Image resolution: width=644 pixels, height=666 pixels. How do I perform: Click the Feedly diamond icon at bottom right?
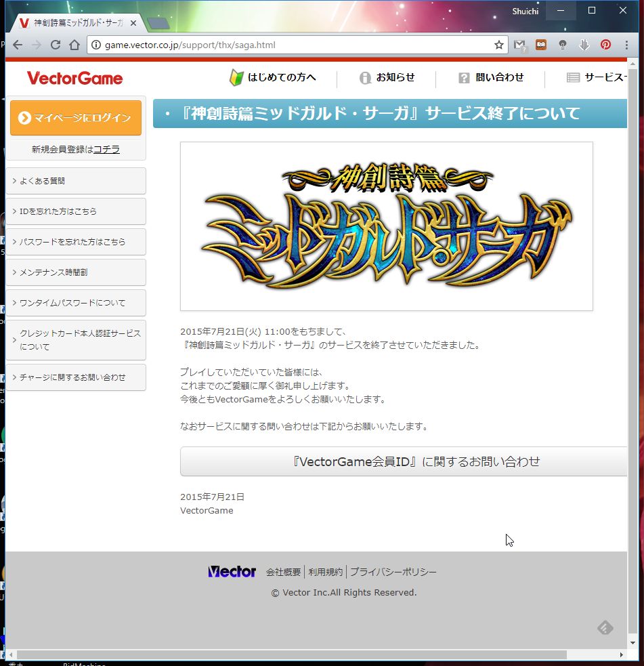pos(605,628)
